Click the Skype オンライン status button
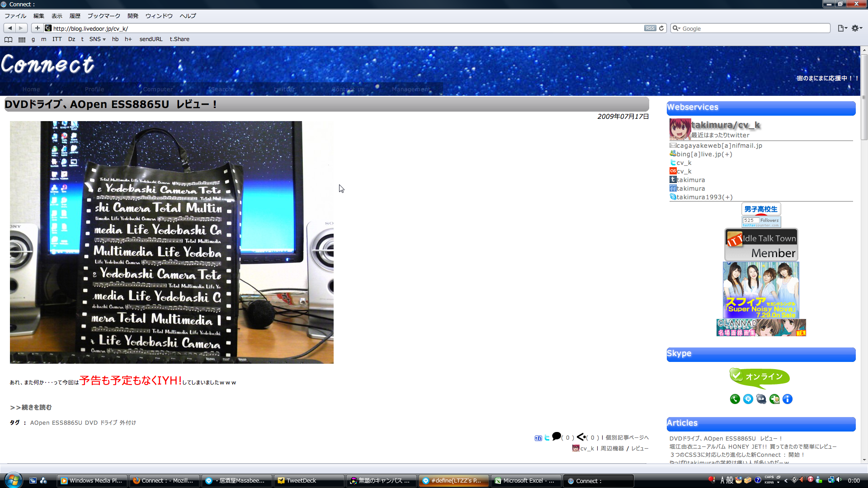Screen dimensions: 868x488 point(759,378)
